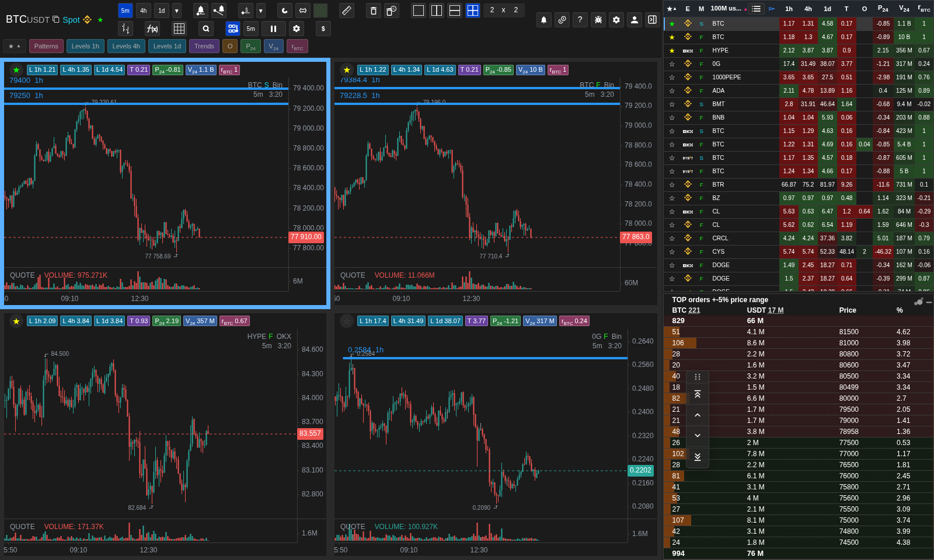Click the dark green color swatch
934x560 pixels.
pos(320,10)
